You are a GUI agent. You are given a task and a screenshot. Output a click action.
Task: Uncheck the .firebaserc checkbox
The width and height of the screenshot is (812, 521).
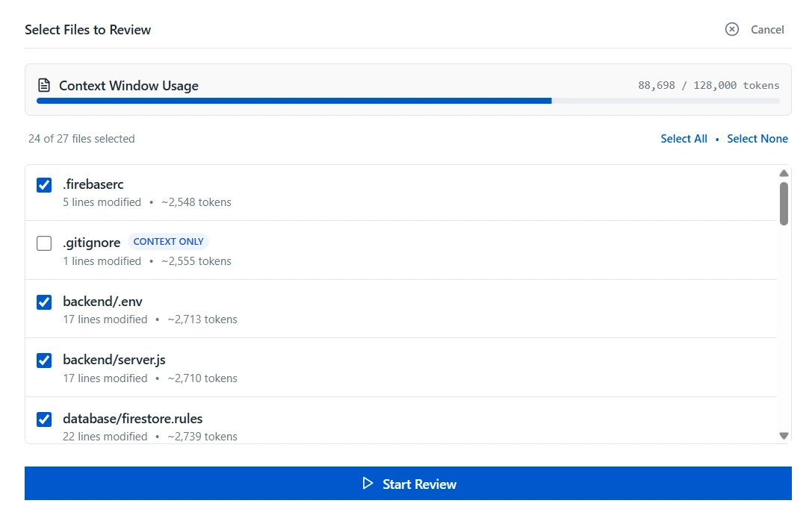click(43, 184)
